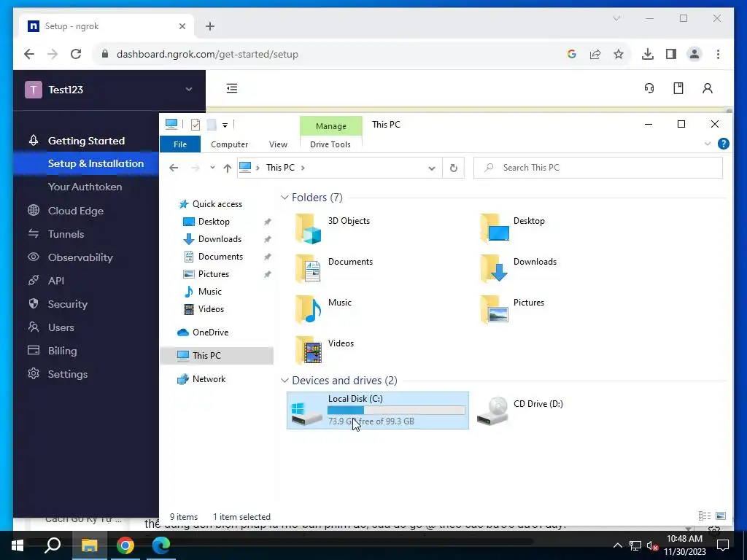Open the Pictures folder in Folders group
747x560 pixels.
(513, 309)
